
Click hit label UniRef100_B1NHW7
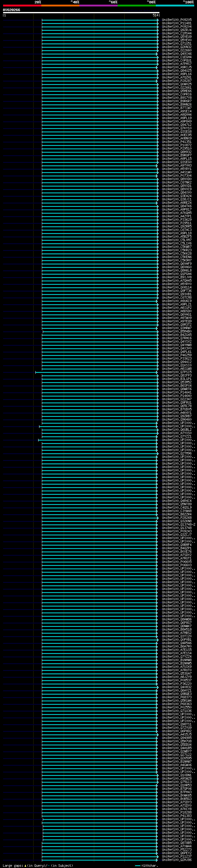coord(177,761)
